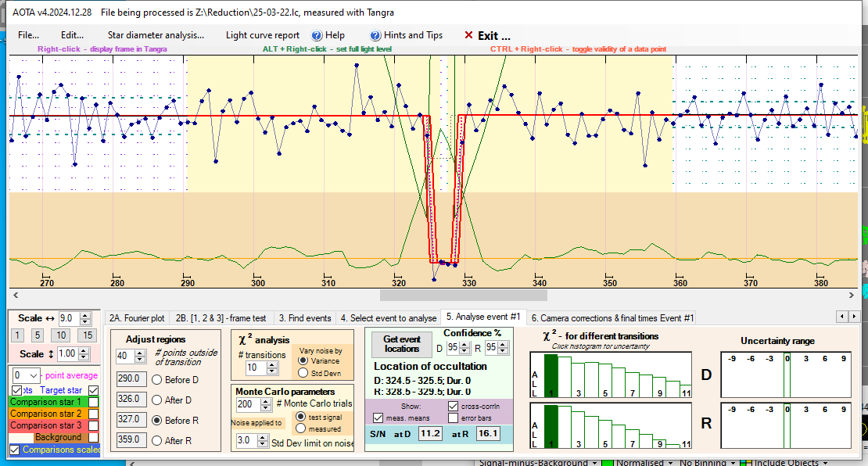Toggle the Target star checkbox
The height and width of the screenshot is (466, 868).
click(94, 390)
